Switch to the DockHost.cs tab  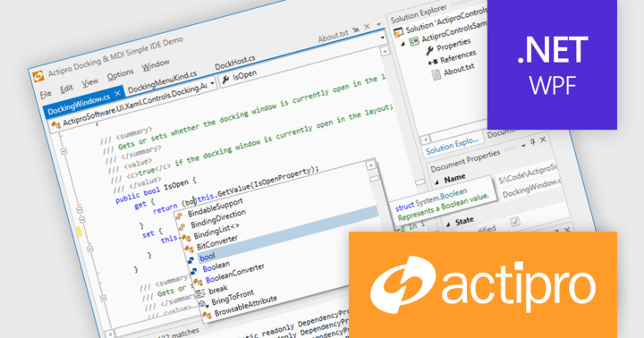click(235, 63)
